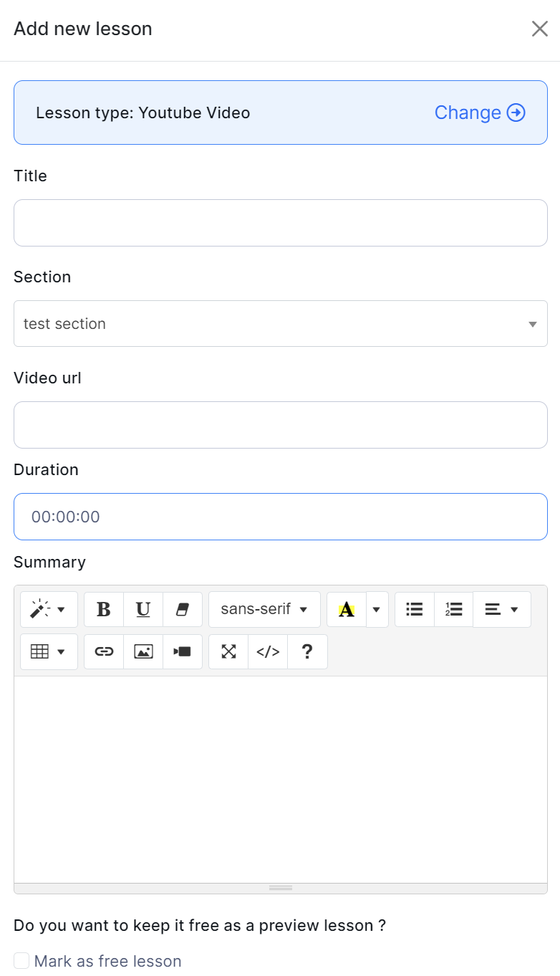Check the Mark as free lesson box
Screen dimensions: 560x976
pos(21,961)
